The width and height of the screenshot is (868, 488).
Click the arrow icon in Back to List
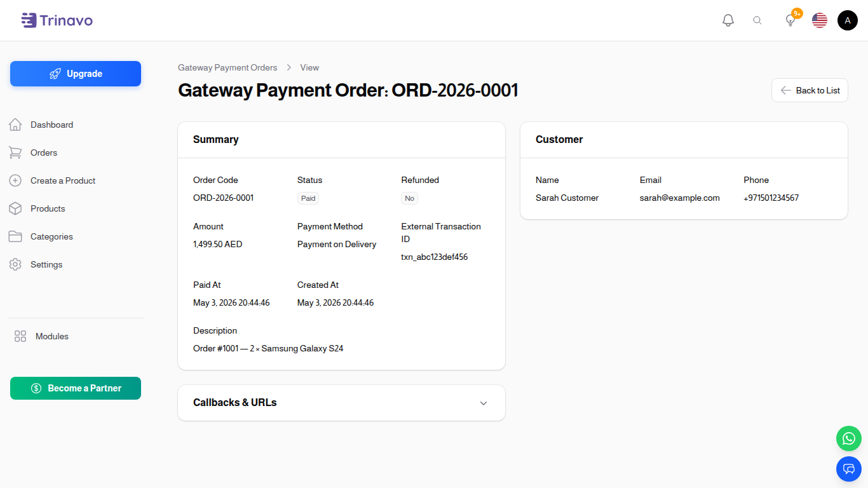click(786, 90)
